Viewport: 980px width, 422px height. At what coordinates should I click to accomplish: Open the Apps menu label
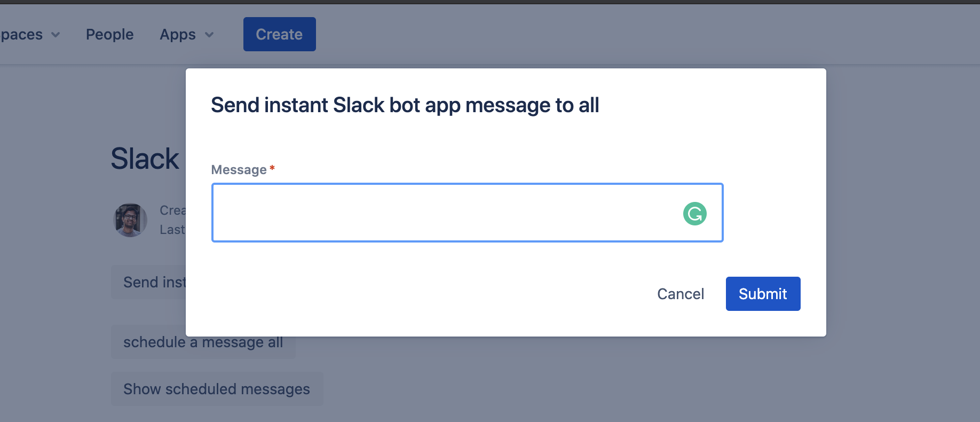pos(178,35)
